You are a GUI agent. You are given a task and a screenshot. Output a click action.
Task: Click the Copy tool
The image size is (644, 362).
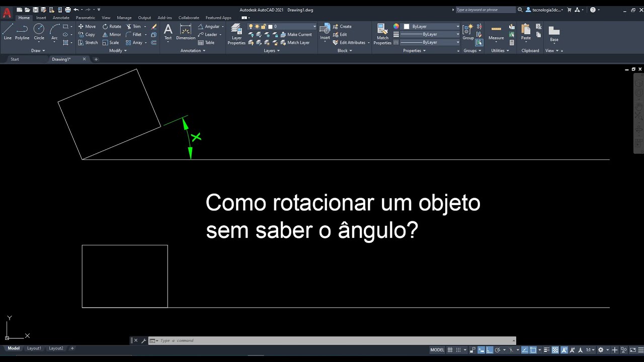pos(87,35)
